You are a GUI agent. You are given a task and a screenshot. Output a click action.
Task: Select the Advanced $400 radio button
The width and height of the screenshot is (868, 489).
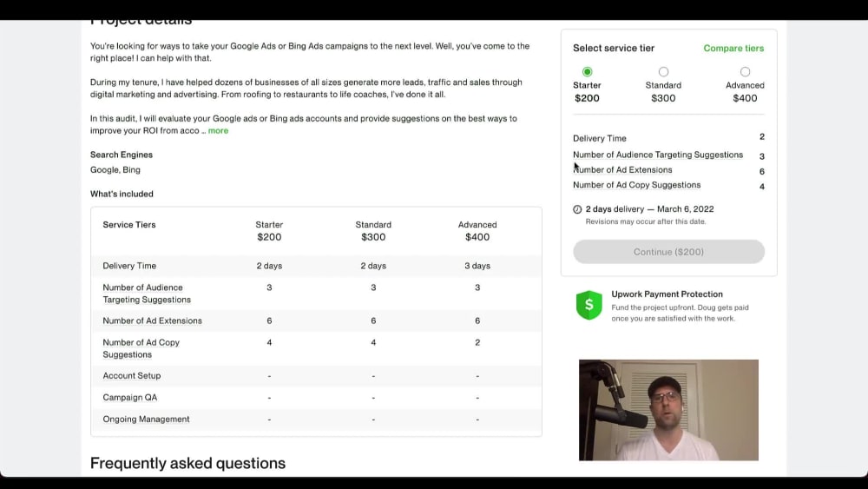click(x=745, y=72)
